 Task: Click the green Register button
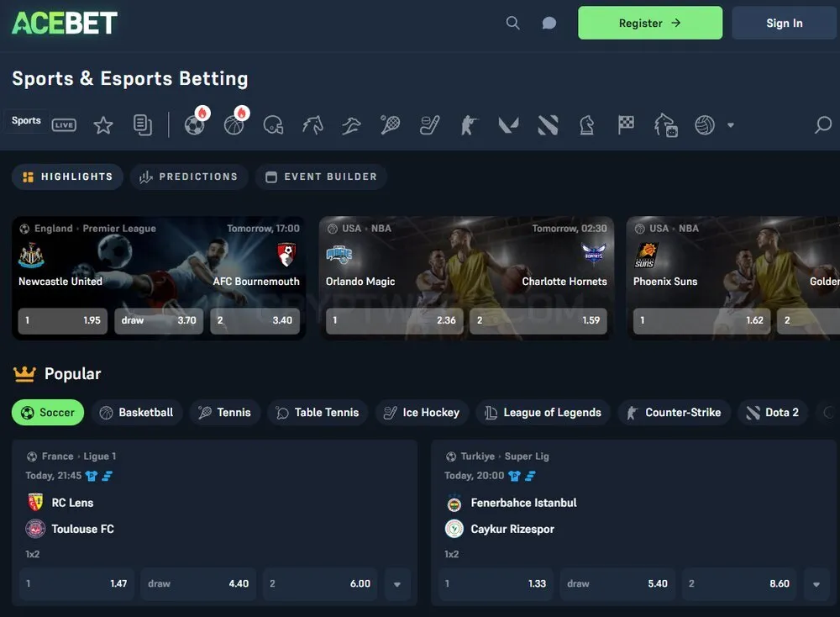pyautogui.click(x=650, y=23)
